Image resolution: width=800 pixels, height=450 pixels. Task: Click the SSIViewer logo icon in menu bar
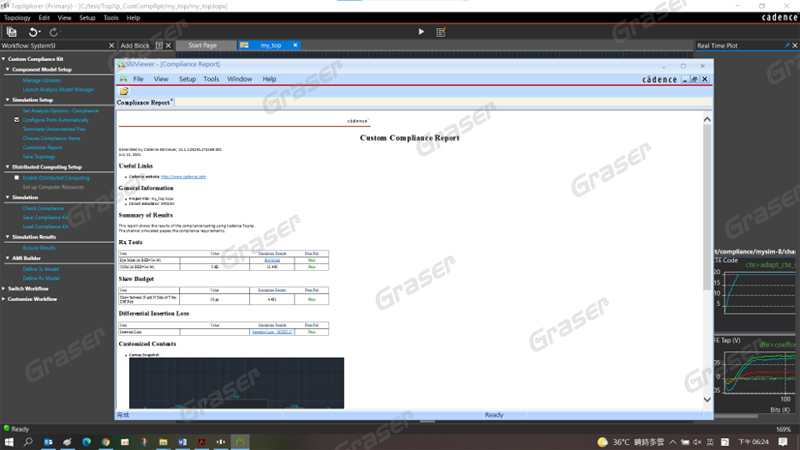(123, 79)
